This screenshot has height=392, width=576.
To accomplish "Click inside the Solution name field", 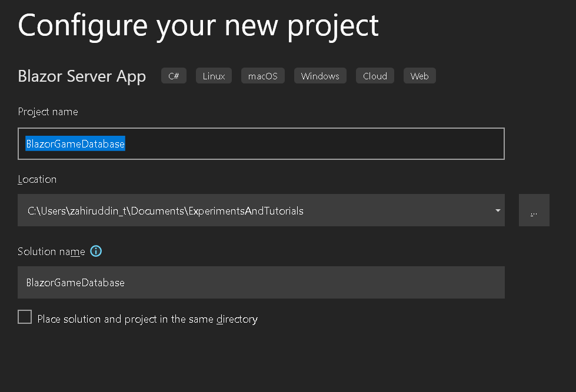I will click(x=261, y=282).
